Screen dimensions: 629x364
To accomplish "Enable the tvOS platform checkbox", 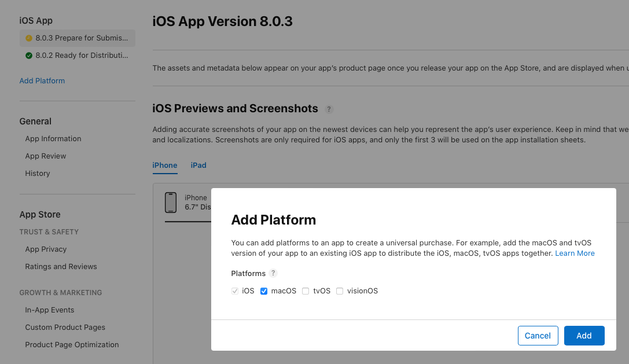I will (306, 291).
